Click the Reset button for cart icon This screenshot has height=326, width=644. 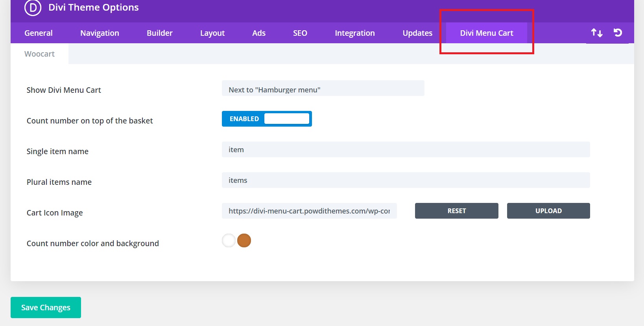coord(457,211)
